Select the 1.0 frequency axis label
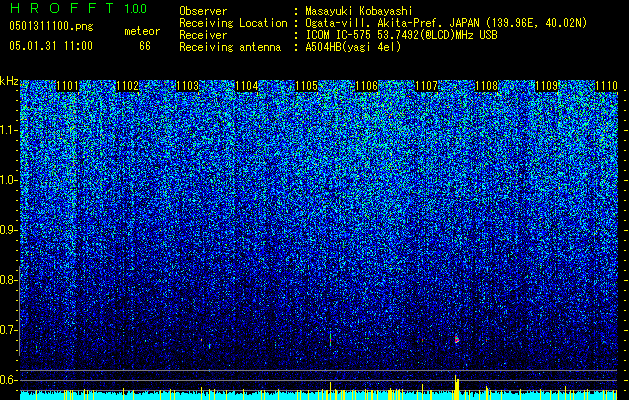 pos(8,180)
